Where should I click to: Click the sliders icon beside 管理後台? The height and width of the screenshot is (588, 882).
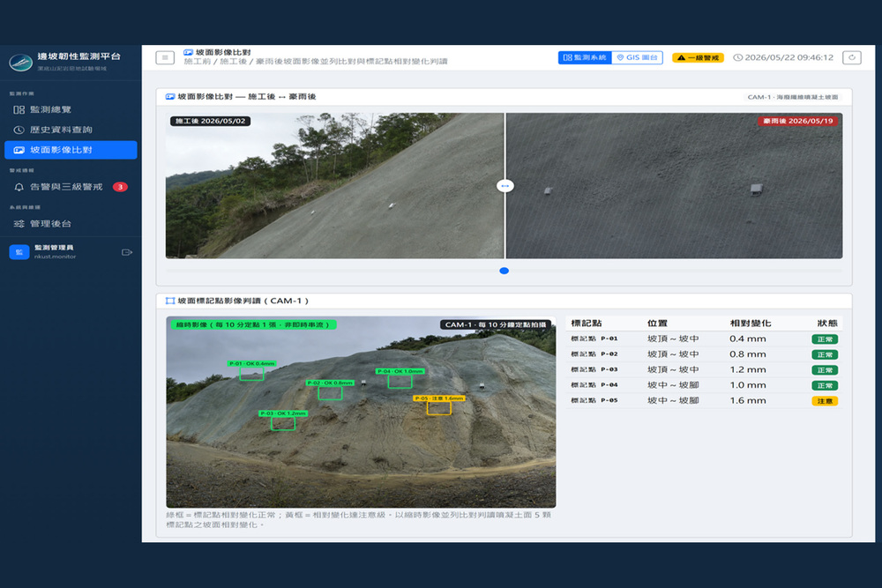19,224
